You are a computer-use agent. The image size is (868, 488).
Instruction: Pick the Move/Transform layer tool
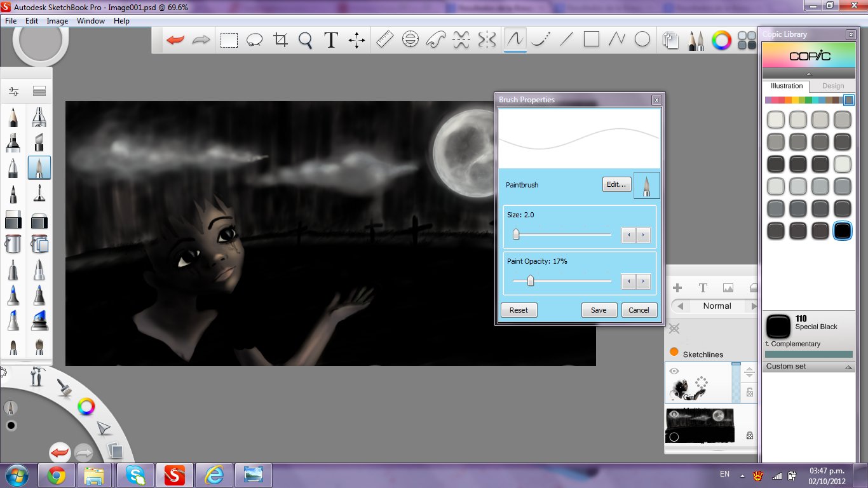(356, 40)
